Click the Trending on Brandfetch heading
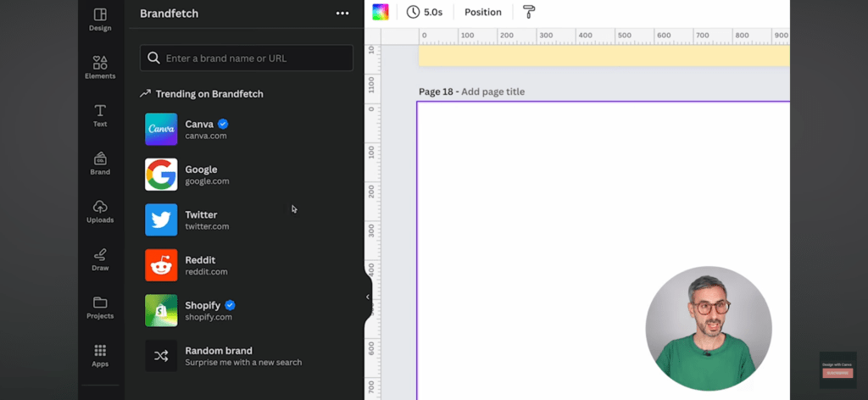The image size is (868, 400). point(209,94)
